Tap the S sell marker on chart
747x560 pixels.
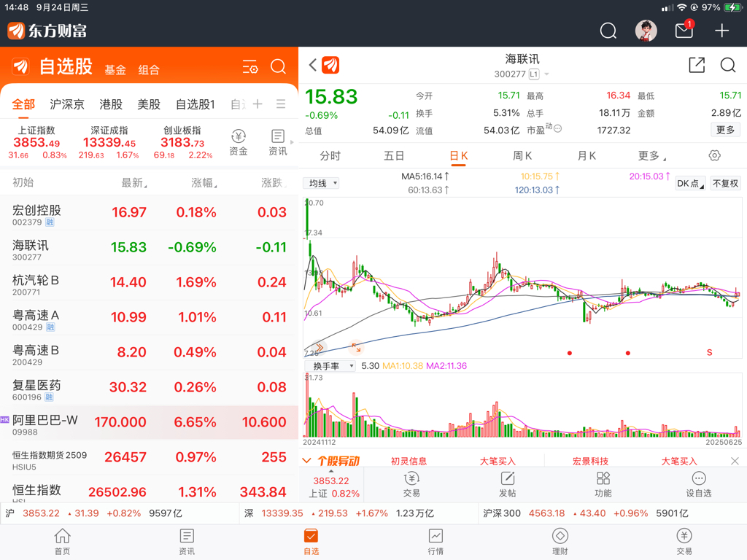click(x=709, y=352)
